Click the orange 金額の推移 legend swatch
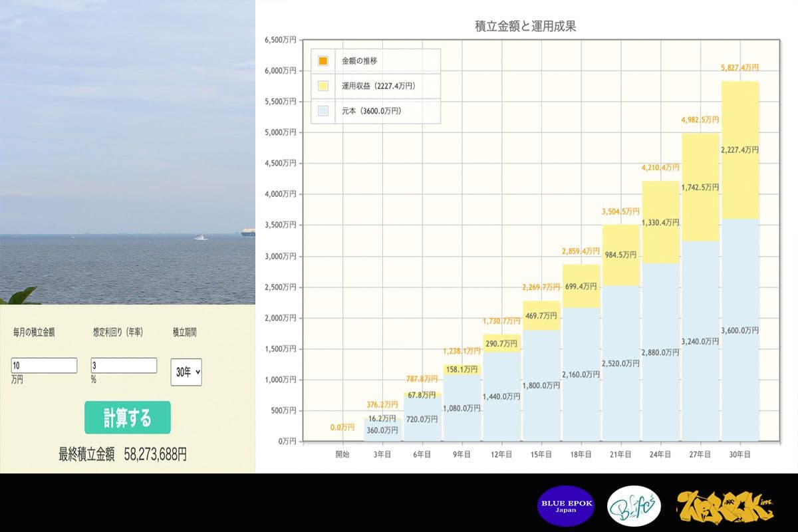 click(x=323, y=61)
